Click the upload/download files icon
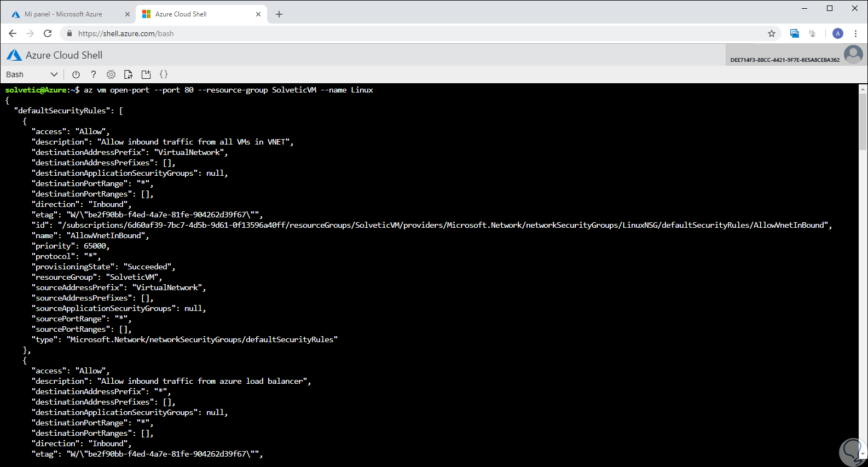 pos(129,74)
